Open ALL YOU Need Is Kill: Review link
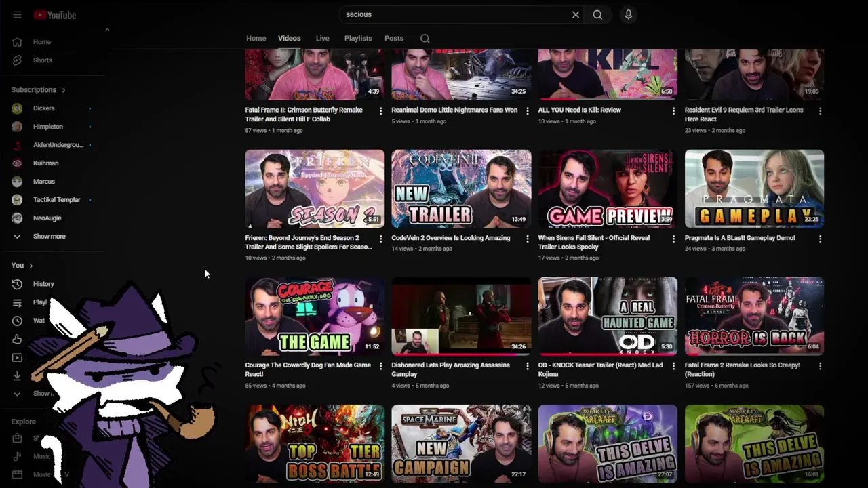Viewport: 868px width, 488px height. (580, 110)
